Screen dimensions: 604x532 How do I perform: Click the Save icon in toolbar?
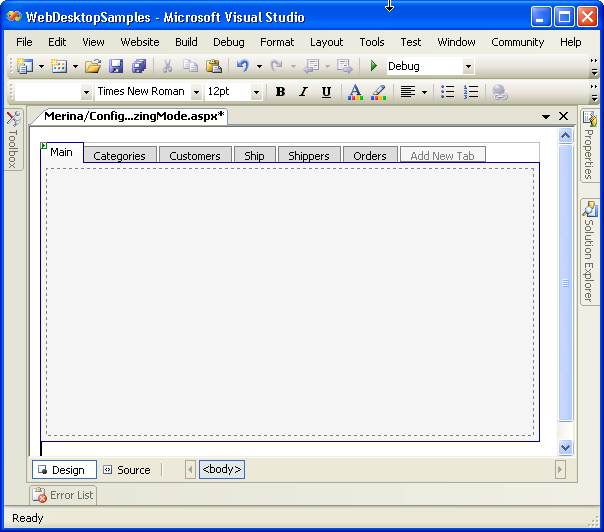(x=116, y=66)
